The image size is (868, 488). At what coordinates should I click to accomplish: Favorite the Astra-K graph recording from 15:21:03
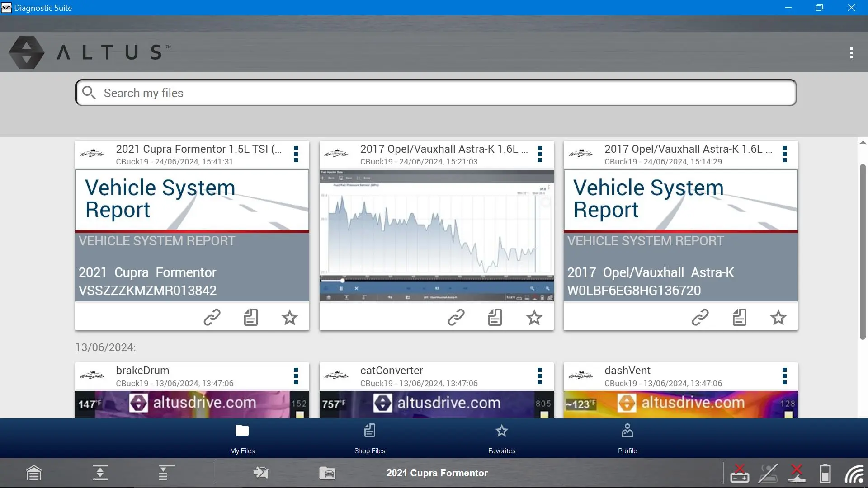click(534, 317)
